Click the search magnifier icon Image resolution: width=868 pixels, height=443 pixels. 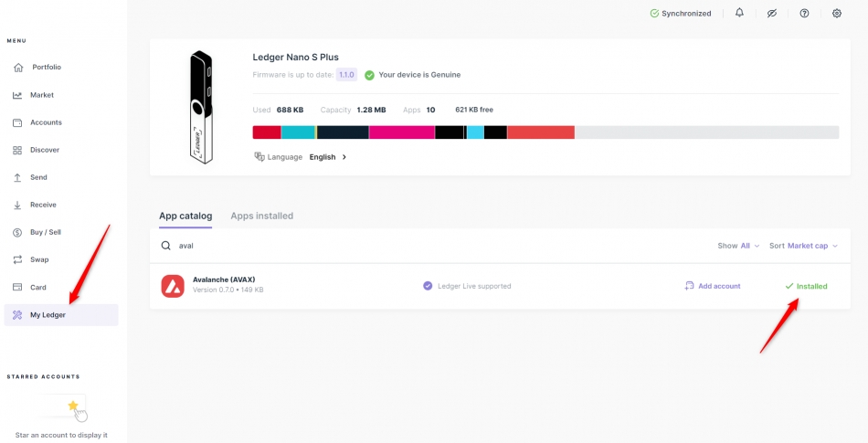pyautogui.click(x=165, y=246)
